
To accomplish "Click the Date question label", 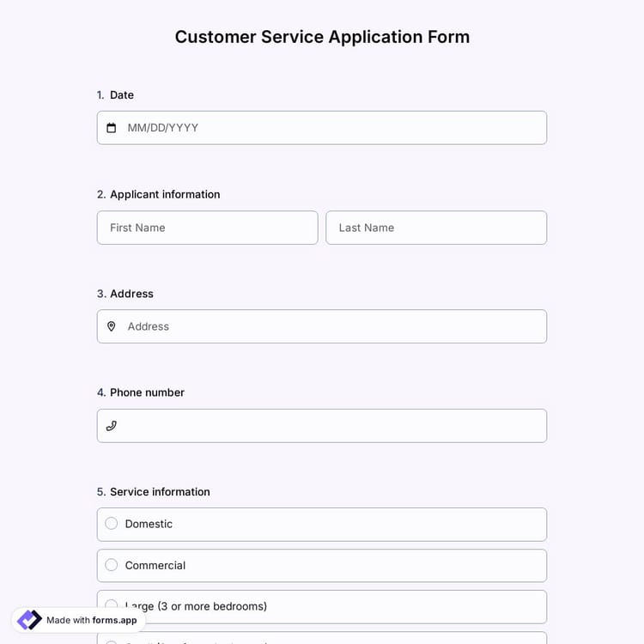I will [x=122, y=95].
